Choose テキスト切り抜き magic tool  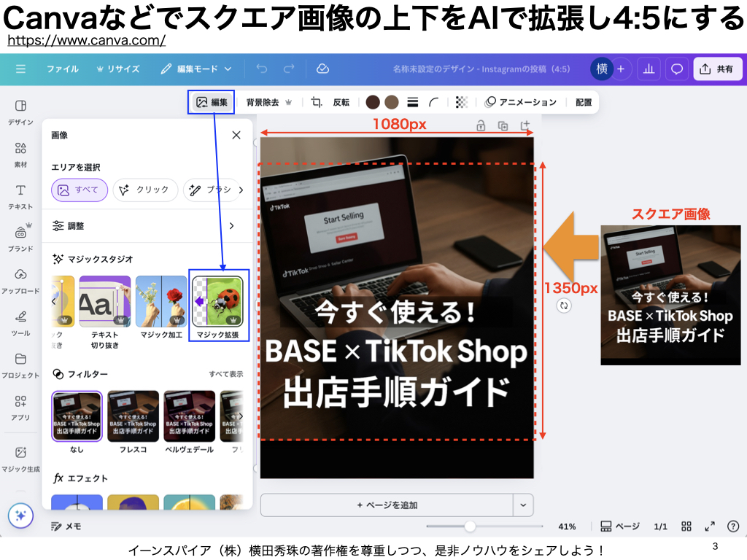tap(105, 313)
